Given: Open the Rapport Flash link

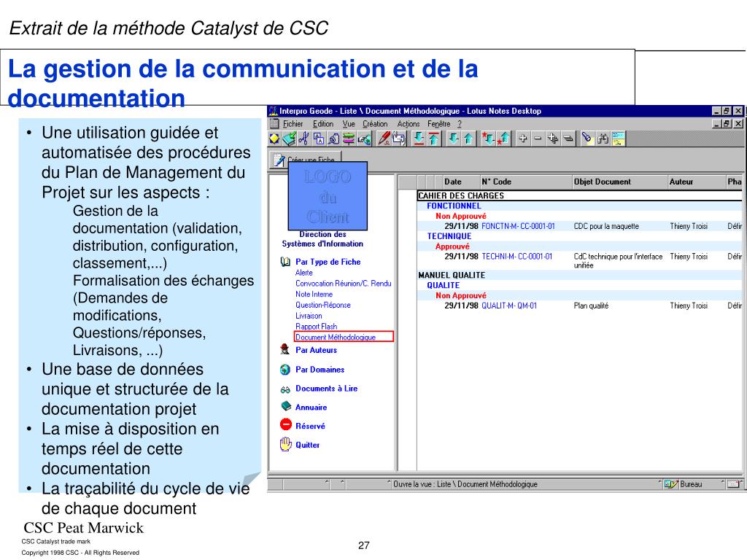Looking at the screenshot, I should [x=317, y=327].
